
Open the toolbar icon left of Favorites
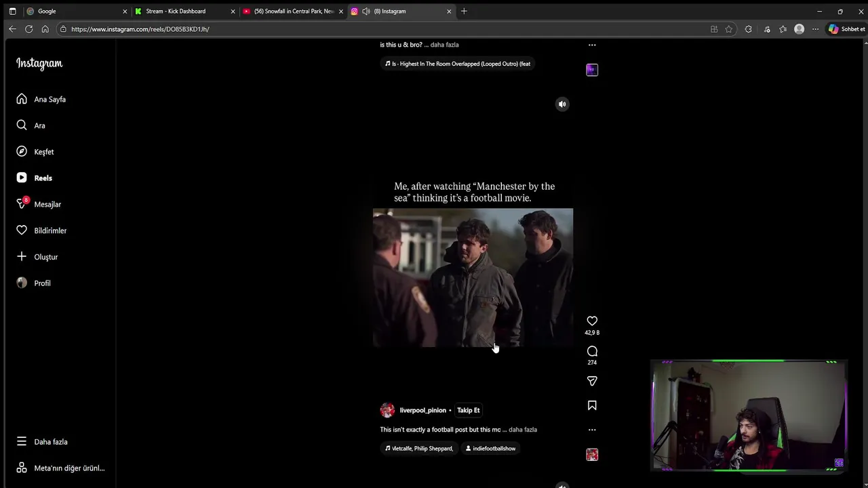point(767,29)
